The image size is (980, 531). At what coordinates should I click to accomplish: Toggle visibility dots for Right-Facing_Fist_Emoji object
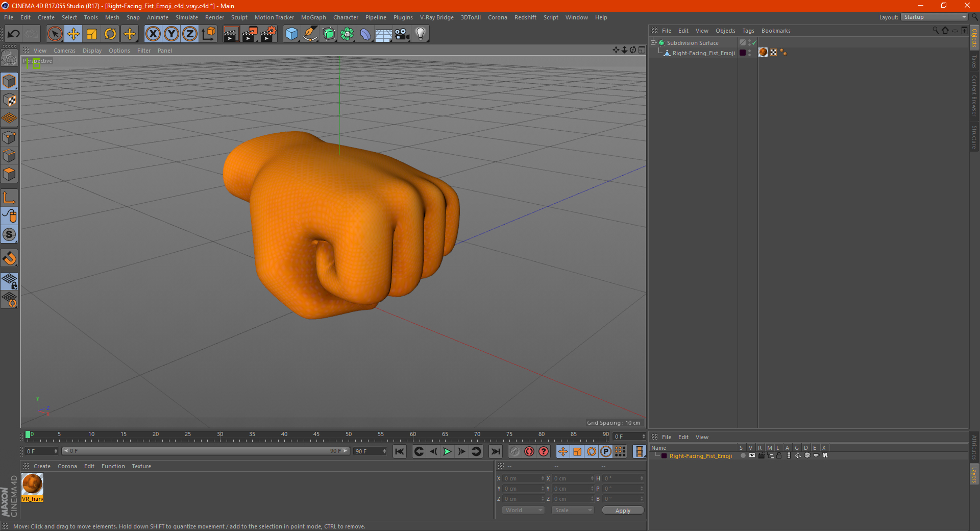pos(749,53)
